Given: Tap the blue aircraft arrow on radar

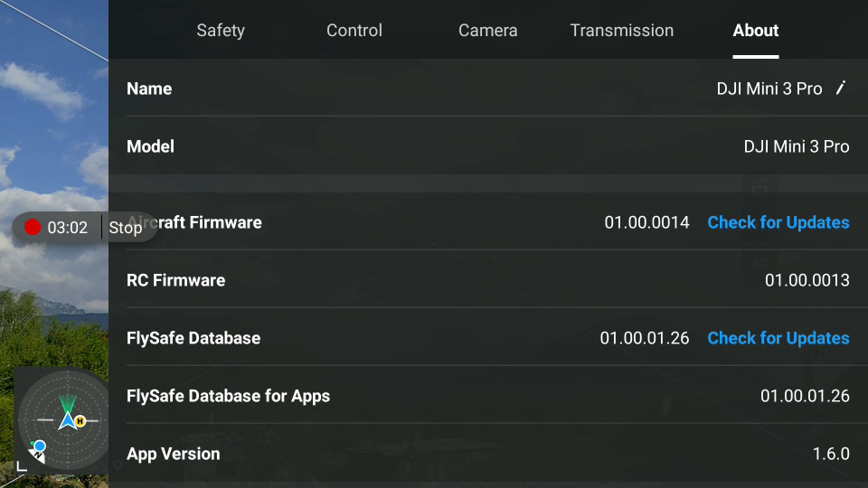Looking at the screenshot, I should click(68, 421).
